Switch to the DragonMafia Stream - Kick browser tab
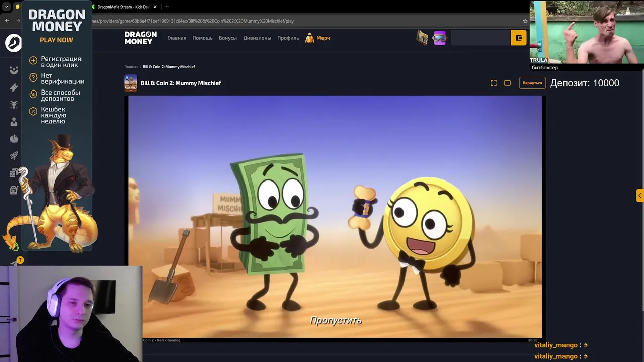644x362 pixels. (x=122, y=7)
